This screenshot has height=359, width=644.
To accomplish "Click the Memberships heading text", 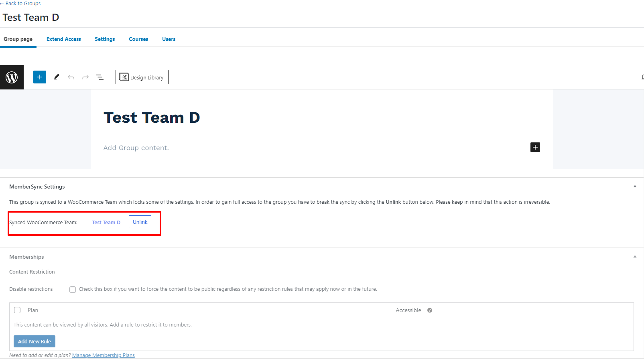I will pyautogui.click(x=26, y=257).
